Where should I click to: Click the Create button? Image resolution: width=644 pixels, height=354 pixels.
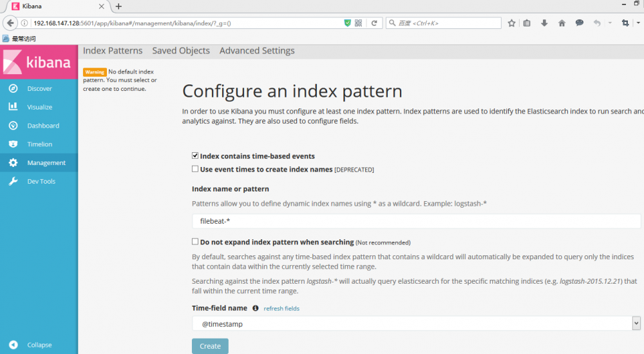click(210, 346)
